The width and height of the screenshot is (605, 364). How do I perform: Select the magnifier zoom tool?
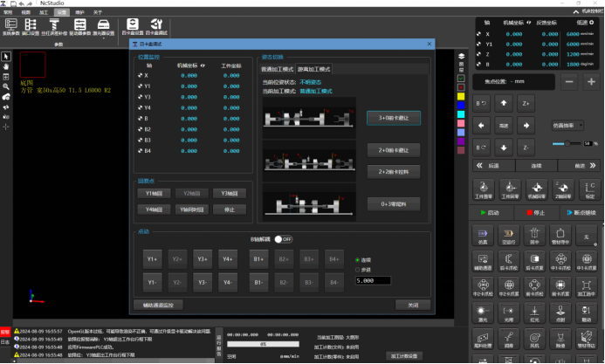click(x=6, y=86)
